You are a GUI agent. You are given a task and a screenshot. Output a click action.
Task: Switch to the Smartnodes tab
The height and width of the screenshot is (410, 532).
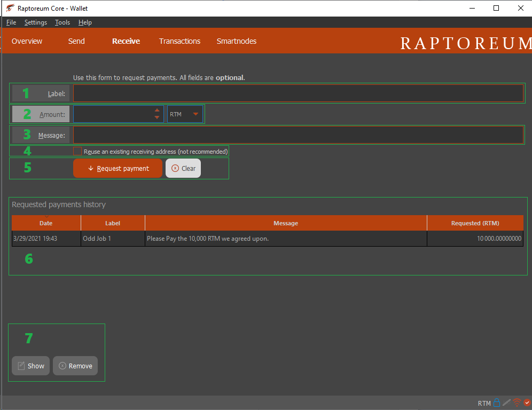pyautogui.click(x=236, y=41)
